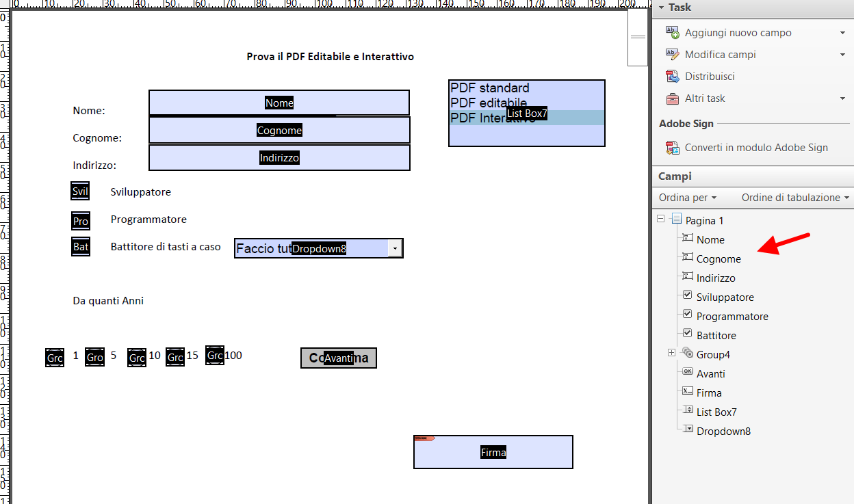Select Indirizzo in the Campi tree
Image resolution: width=854 pixels, height=504 pixels.
716,278
